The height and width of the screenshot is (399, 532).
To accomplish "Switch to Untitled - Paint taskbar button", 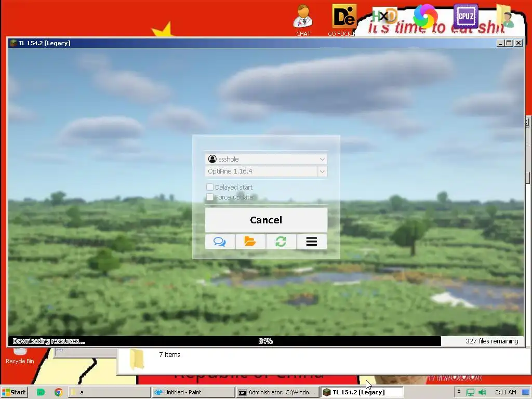I will pos(193,392).
